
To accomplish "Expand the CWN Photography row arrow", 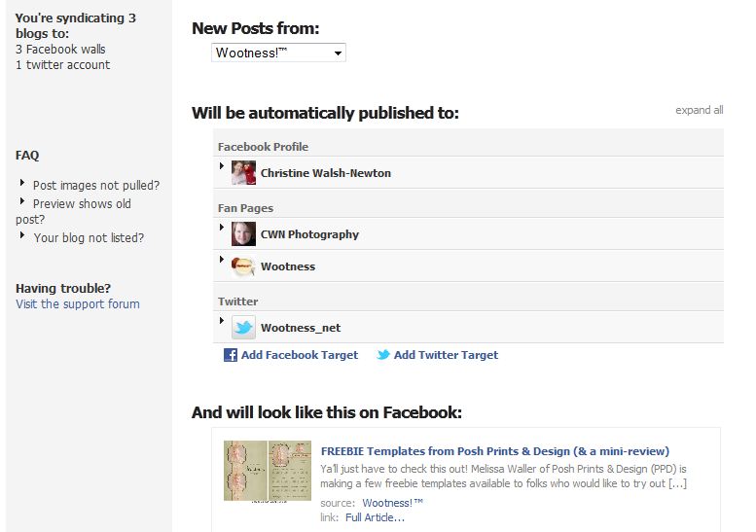I will [222, 227].
